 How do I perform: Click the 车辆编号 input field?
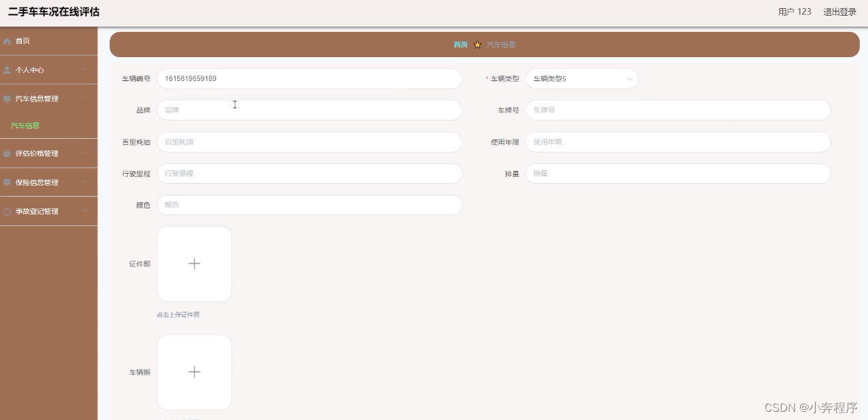[310, 78]
